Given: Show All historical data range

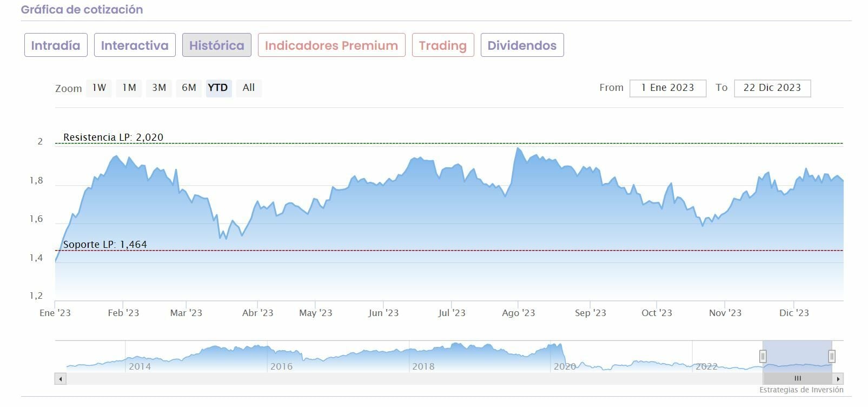Looking at the screenshot, I should click(x=249, y=88).
